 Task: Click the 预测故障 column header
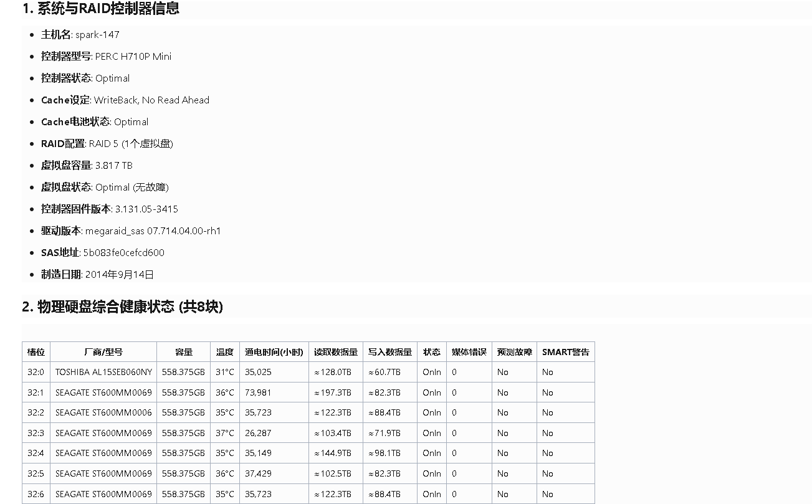pyautogui.click(x=515, y=352)
